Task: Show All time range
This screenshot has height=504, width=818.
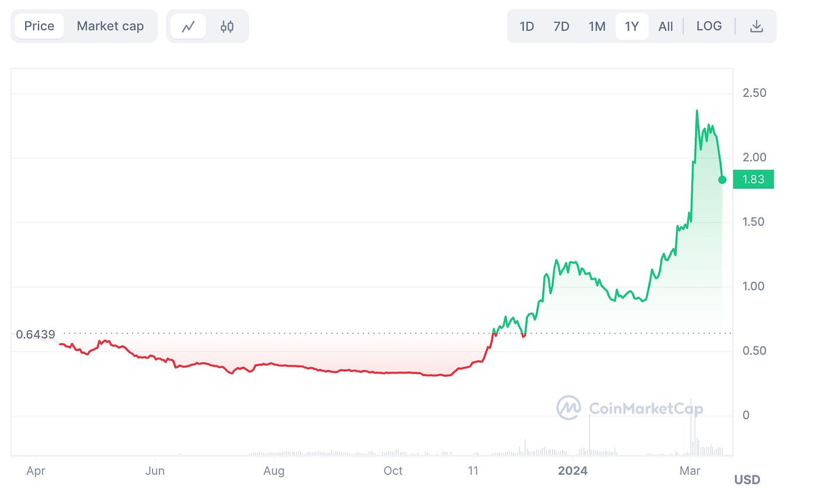Action: 666,26
